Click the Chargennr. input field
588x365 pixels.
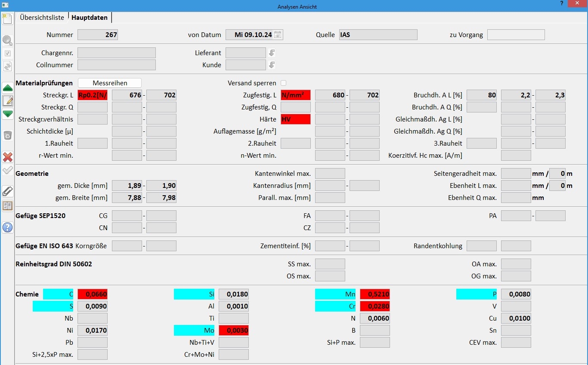(x=117, y=53)
